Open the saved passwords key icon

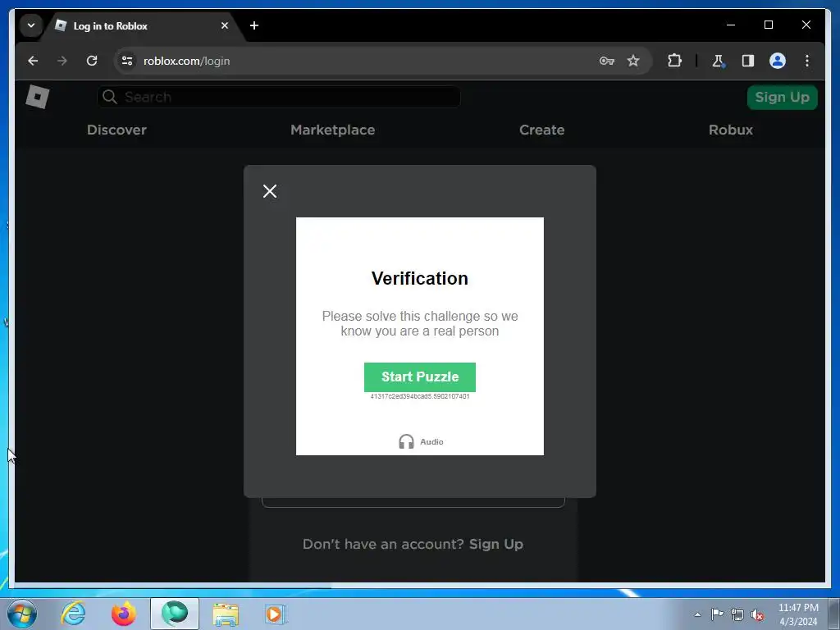pyautogui.click(x=606, y=61)
